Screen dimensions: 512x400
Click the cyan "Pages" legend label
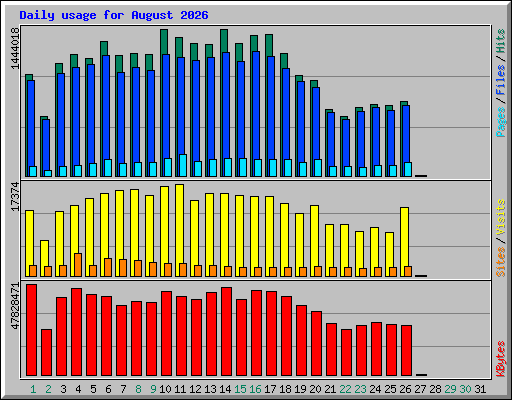click(x=501, y=122)
